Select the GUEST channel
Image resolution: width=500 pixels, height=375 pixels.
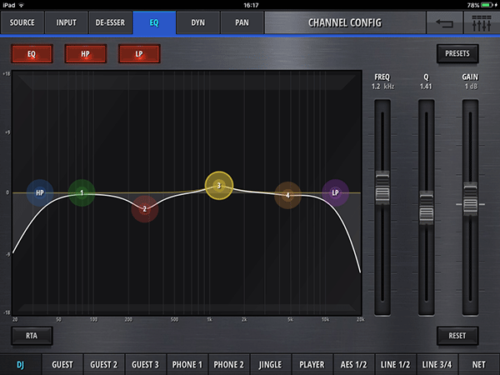click(x=62, y=365)
